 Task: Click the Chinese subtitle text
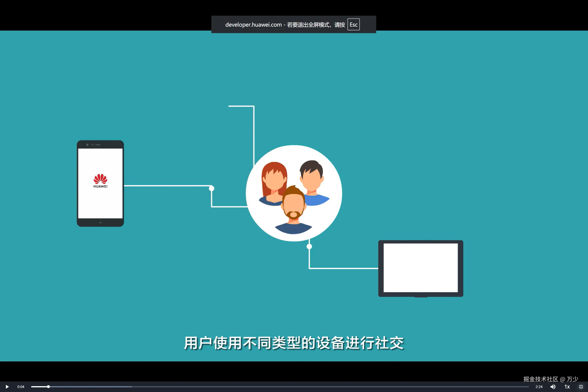coord(294,343)
